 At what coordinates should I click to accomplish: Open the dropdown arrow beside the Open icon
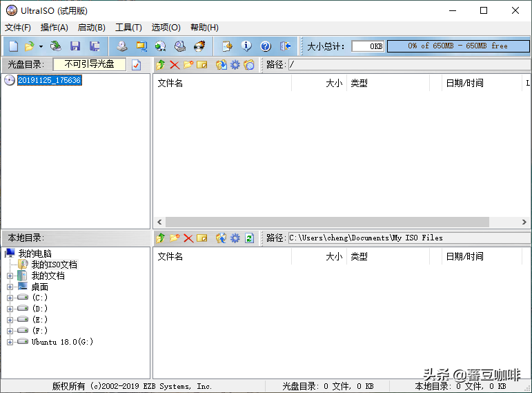pos(41,46)
